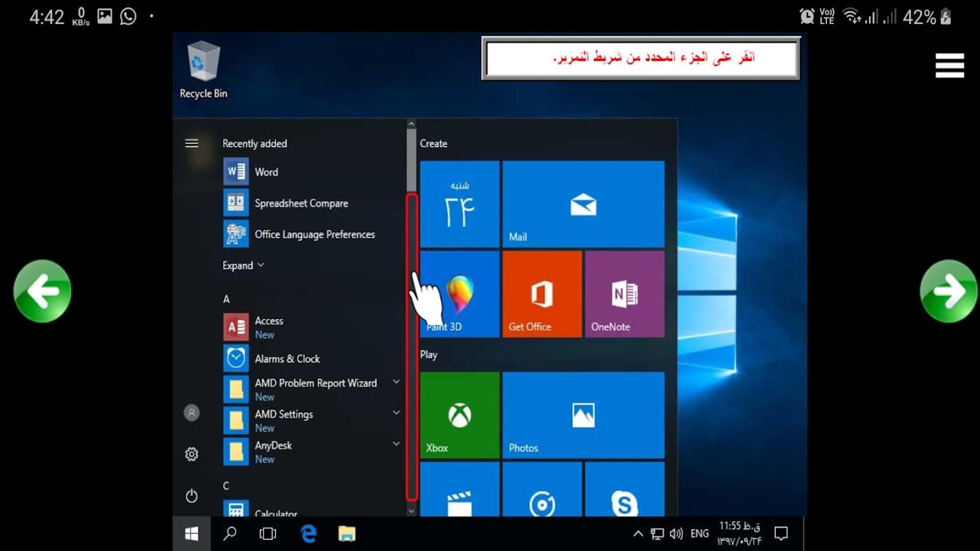
Task: Expand the Recently added list
Action: pos(243,265)
